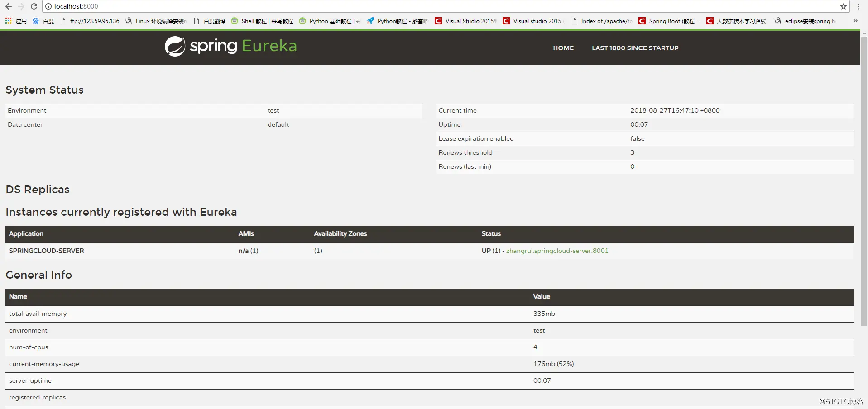The width and height of the screenshot is (868, 409).
Task: Open the ftp://123.59.95.136 bookmark
Action: (90, 21)
